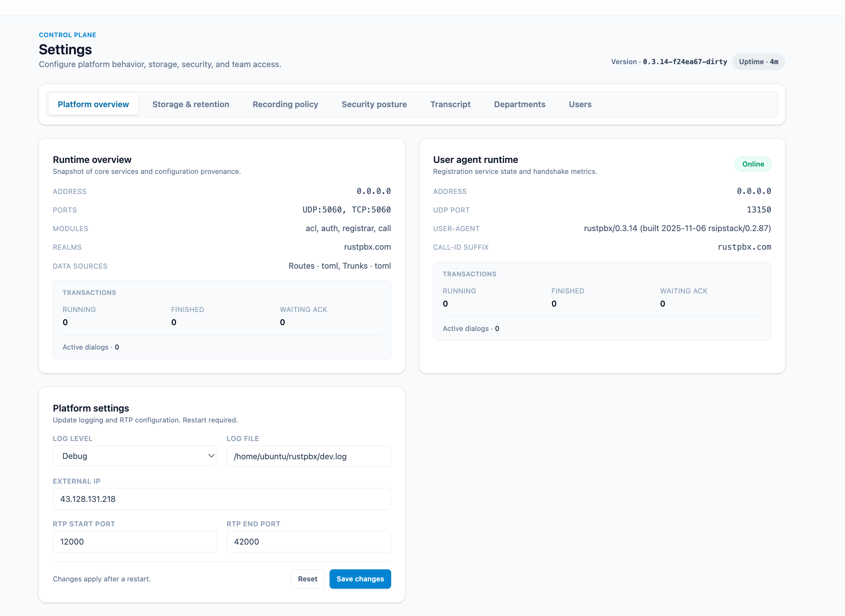Open the Users tab
The height and width of the screenshot is (616, 845).
[x=580, y=104]
